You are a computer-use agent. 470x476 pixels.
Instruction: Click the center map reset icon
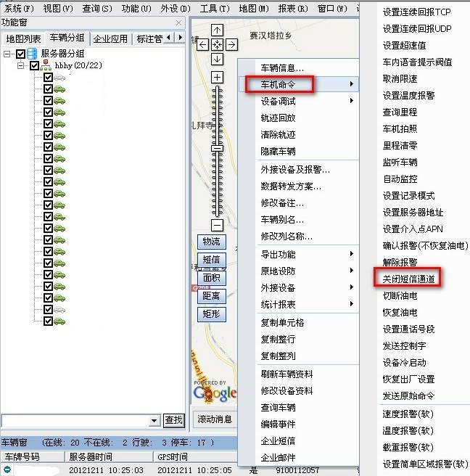[x=217, y=44]
